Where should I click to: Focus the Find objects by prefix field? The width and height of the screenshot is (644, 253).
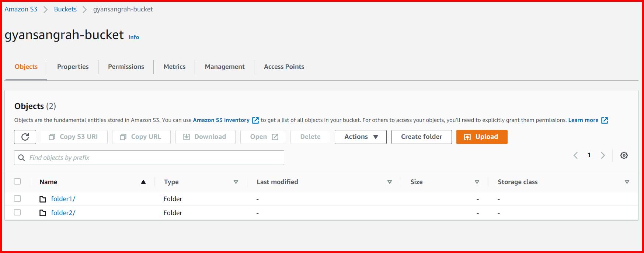click(155, 158)
